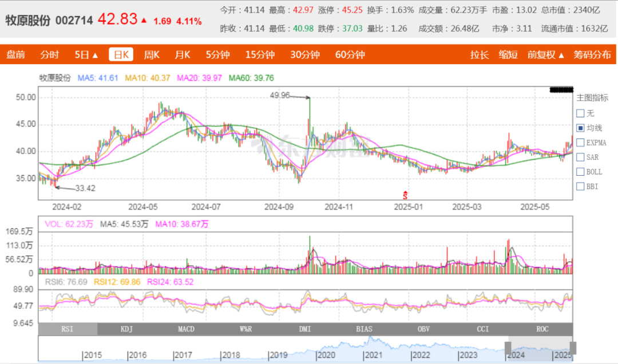Open 筹码分布 chip distribution view
This screenshot has height=364, width=618.
point(592,55)
